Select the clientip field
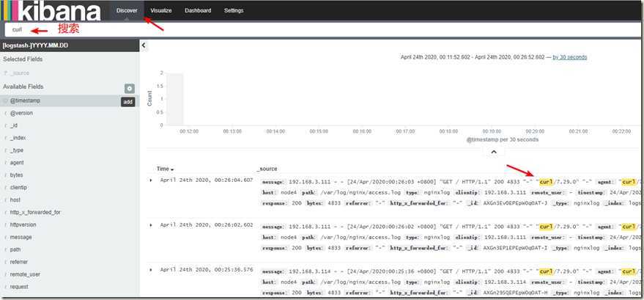Image resolution: width=644 pixels, height=300 pixels. (x=18, y=187)
